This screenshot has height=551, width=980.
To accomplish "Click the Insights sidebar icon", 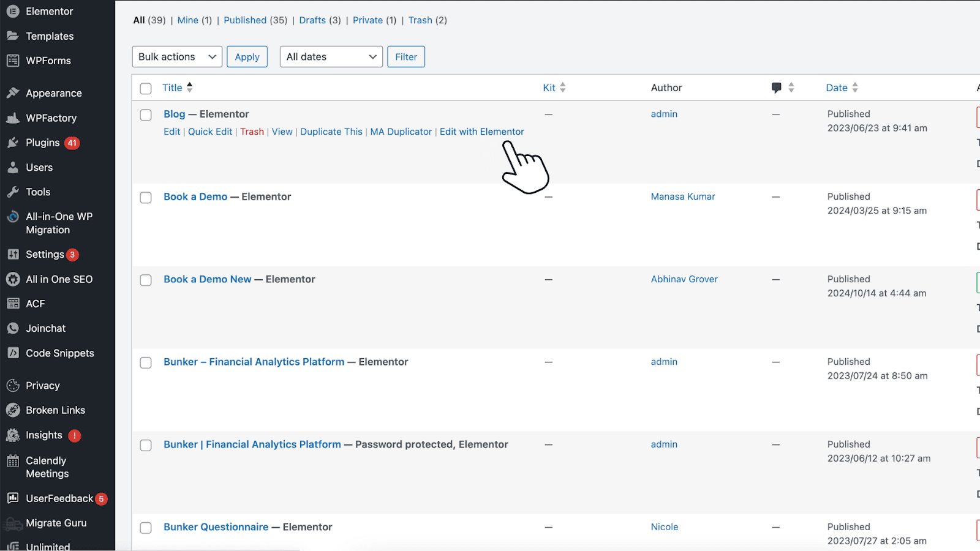I will (13, 435).
